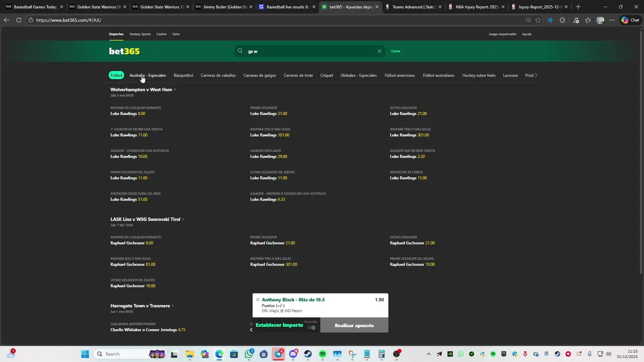Activate the read aloud icon in toolbar
This screenshot has width=644, height=362.
(x=550, y=20)
